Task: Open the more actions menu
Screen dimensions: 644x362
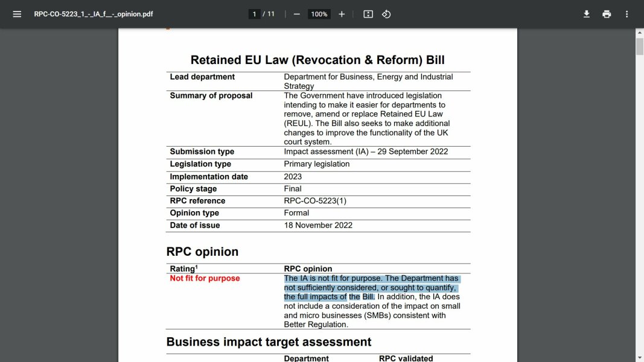Action: click(x=626, y=14)
